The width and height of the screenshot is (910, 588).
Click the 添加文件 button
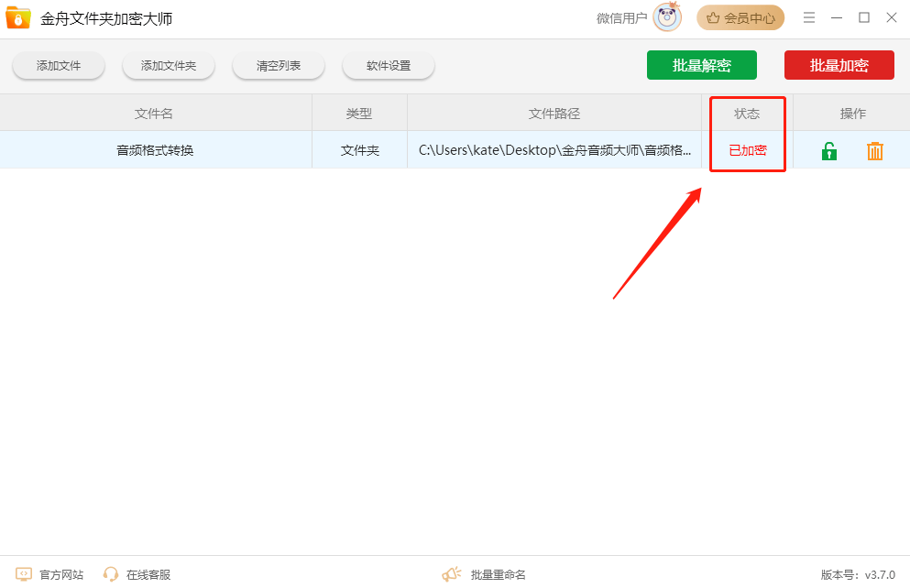coord(59,66)
